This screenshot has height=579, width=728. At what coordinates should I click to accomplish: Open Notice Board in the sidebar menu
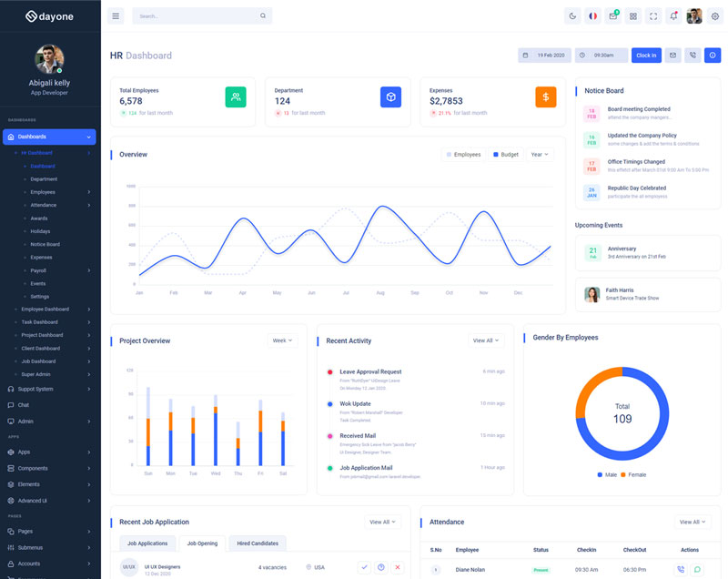pos(45,244)
